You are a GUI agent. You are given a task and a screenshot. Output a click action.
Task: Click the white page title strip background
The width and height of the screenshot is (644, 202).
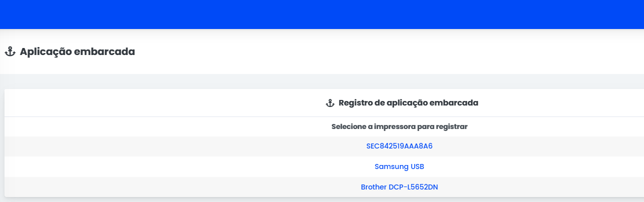350,51
